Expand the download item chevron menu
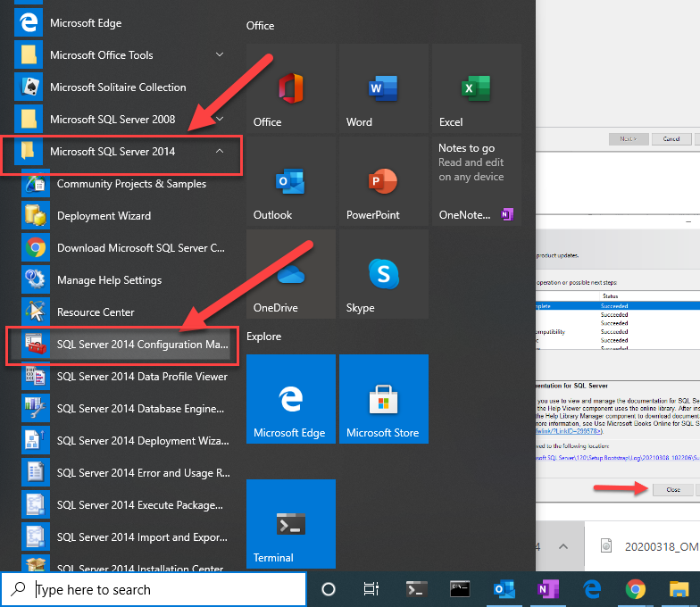Screen dimensions: 700x607 click(563, 546)
